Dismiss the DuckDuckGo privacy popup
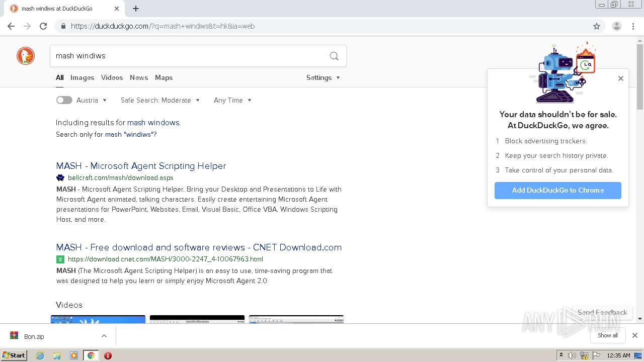Viewport: 644px width, 362px height. click(x=621, y=78)
